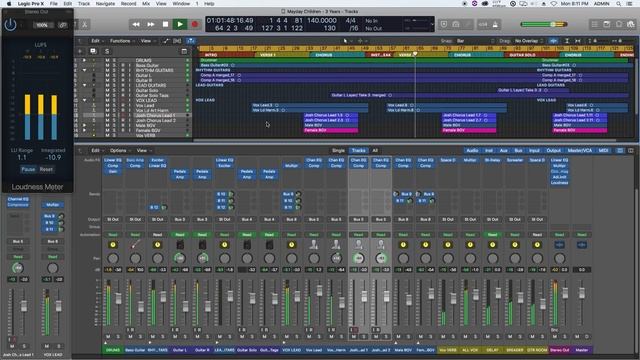Mute the Bass Guitar track in track list
Screen dimensions: 640x360
point(107,65)
